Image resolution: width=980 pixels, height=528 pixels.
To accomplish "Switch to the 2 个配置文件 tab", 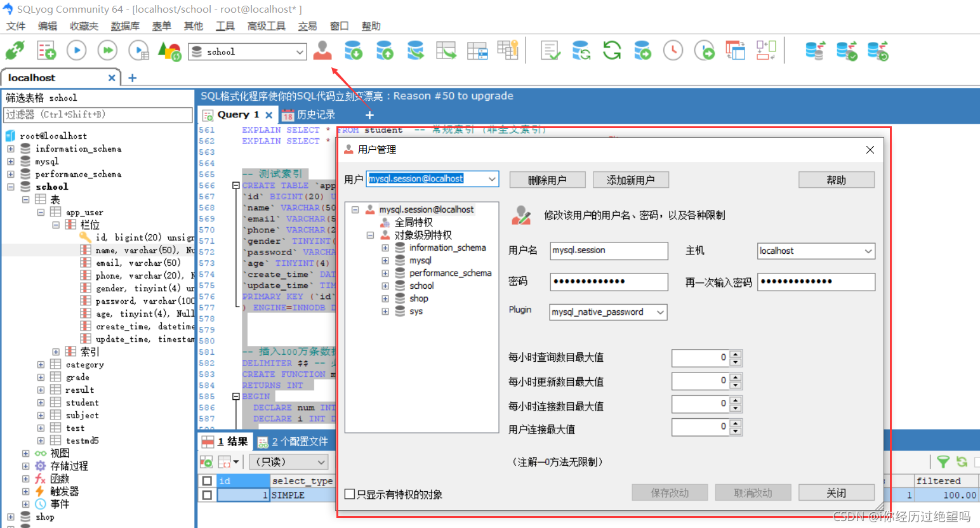I will [293, 442].
